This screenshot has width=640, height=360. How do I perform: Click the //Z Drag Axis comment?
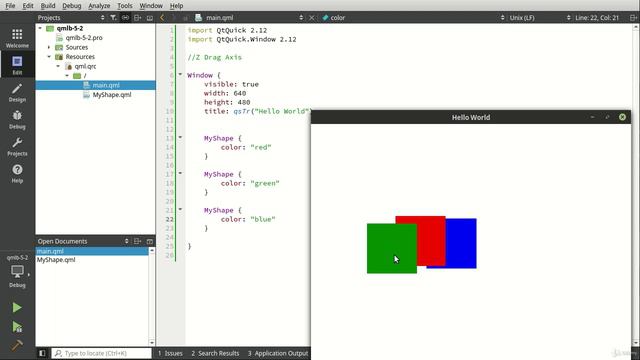click(x=215, y=57)
